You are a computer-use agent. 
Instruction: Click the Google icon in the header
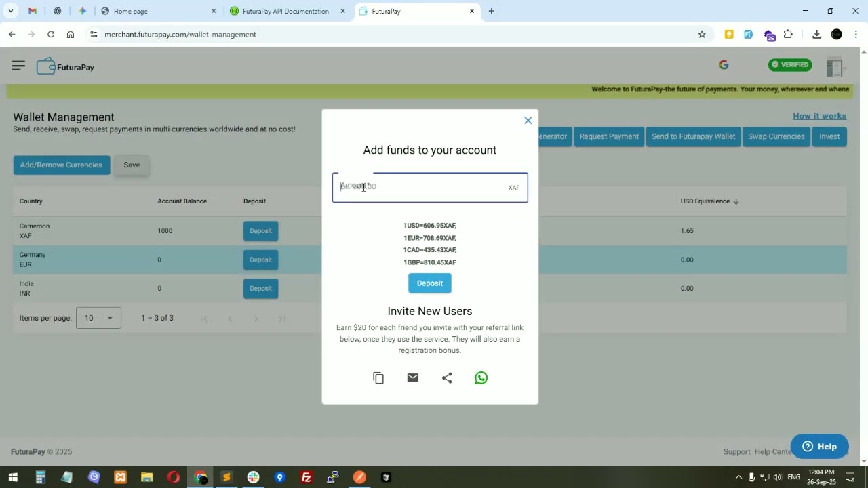pos(724,65)
